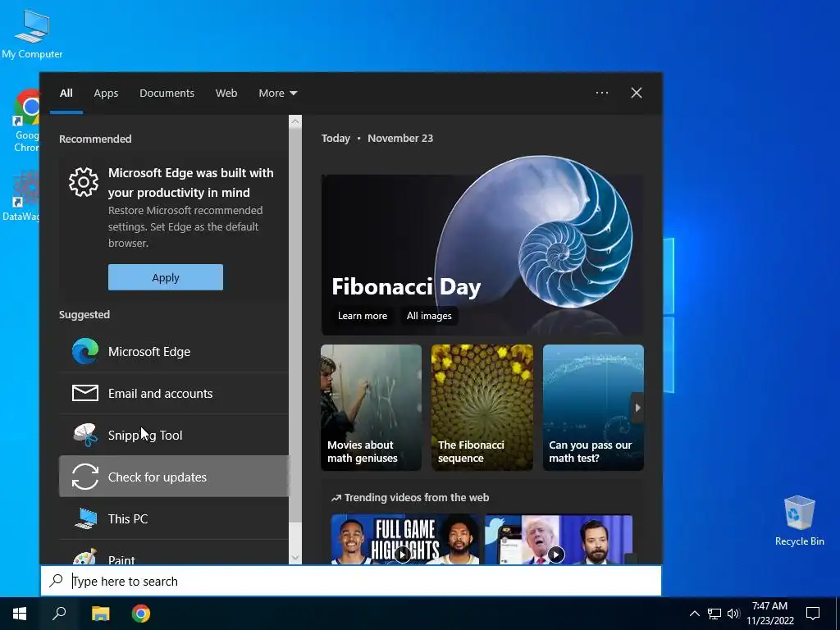The width and height of the screenshot is (840, 630).
Task: Select the Google Chrome desktop shortcut
Action: (27, 121)
